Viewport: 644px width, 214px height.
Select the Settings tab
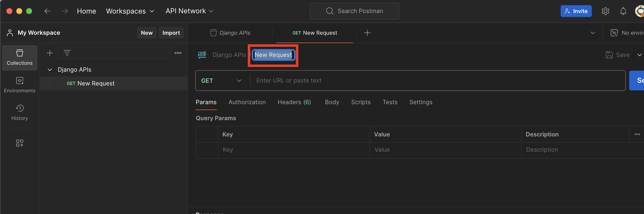coord(421,102)
